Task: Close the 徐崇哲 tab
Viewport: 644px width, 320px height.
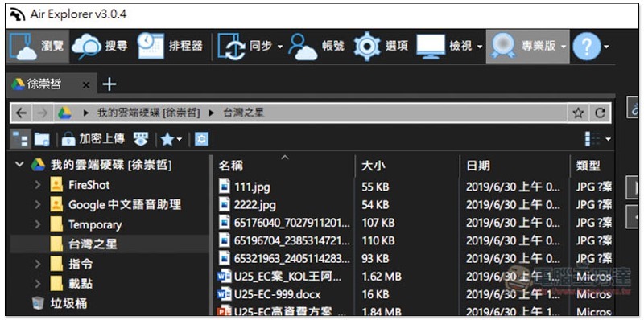Action: pyautogui.click(x=86, y=85)
